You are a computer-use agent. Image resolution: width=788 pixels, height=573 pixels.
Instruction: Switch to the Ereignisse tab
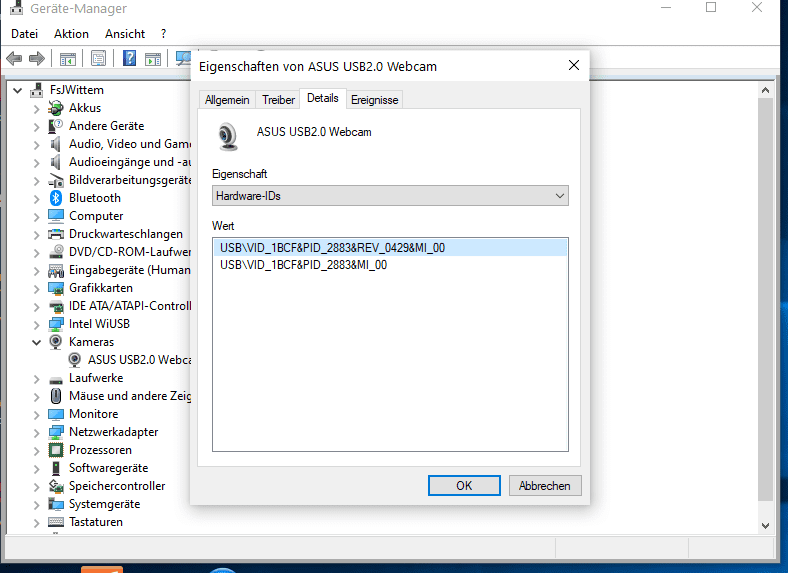pos(374,100)
